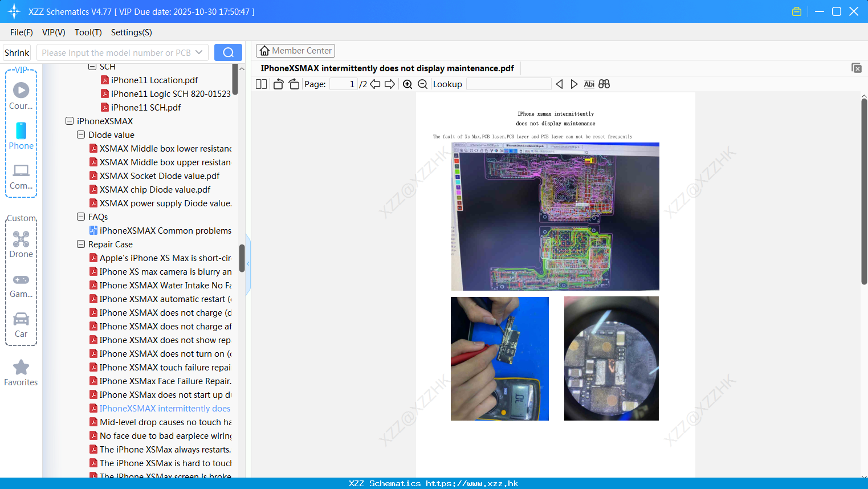Viewport: 868px width, 489px height.
Task: Click the binoculars search icon
Action: (604, 84)
